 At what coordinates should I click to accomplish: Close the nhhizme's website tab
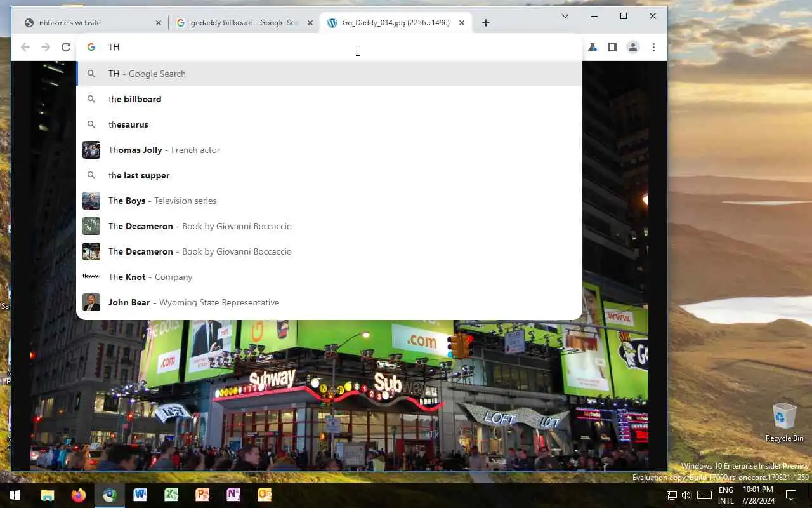(159, 23)
